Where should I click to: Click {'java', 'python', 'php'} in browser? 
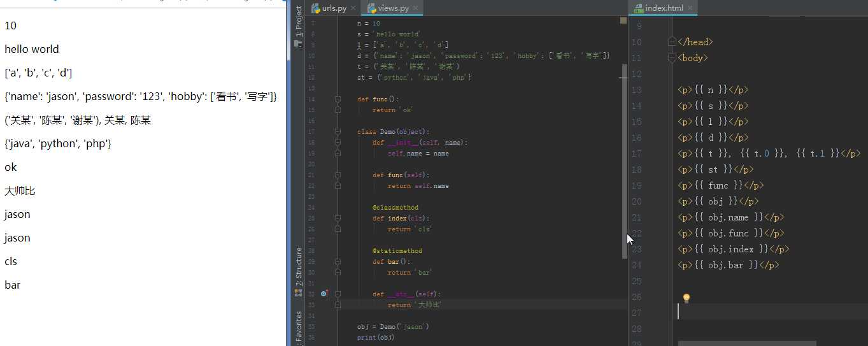(x=58, y=143)
